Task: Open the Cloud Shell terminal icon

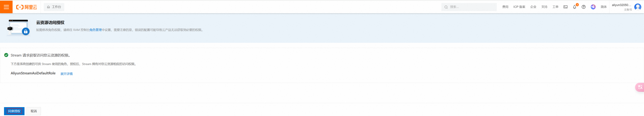Action: [x=565, y=7]
